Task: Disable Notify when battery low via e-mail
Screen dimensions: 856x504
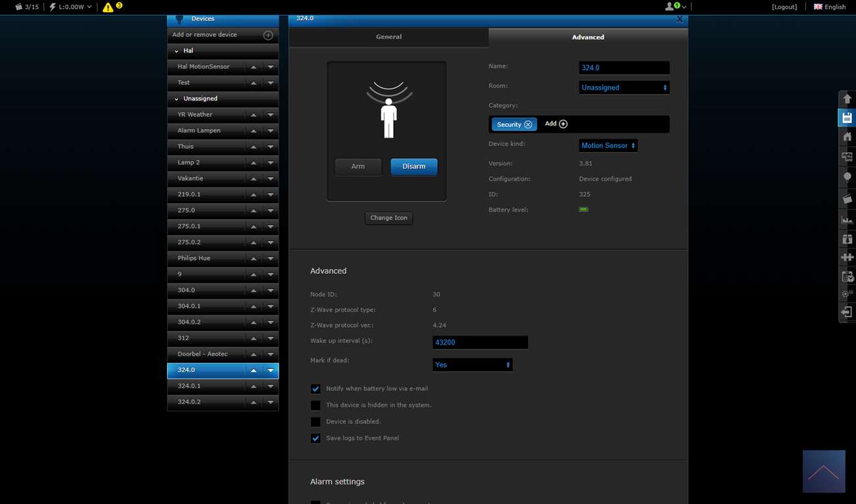Action: coord(315,389)
